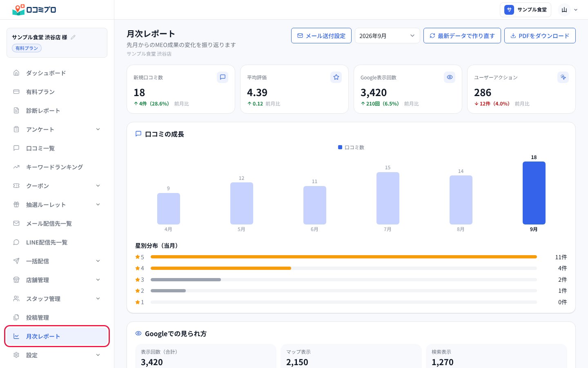Click the ロコミプロ logo
588x368 pixels.
(x=34, y=9)
